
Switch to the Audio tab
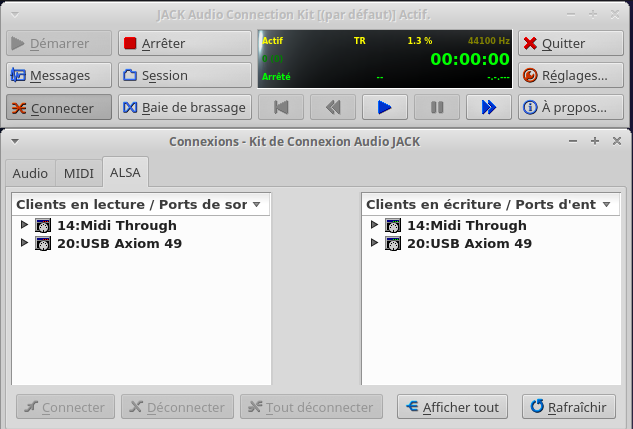(30, 173)
